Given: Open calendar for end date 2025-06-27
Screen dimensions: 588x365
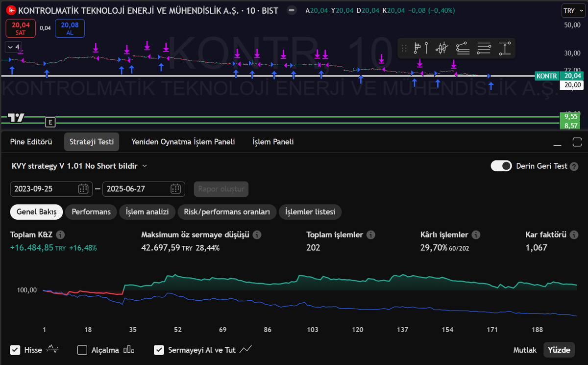Looking at the screenshot, I should click(x=175, y=189).
